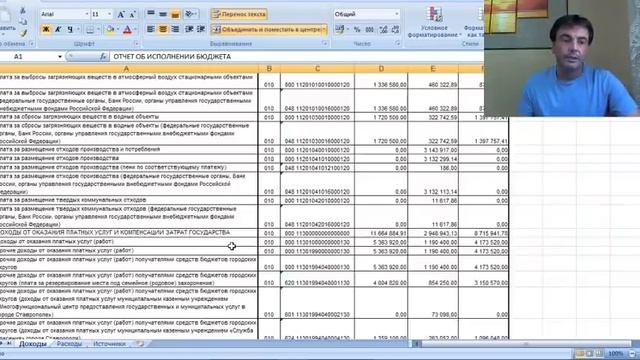Apply accounting currency number format

[339, 29]
